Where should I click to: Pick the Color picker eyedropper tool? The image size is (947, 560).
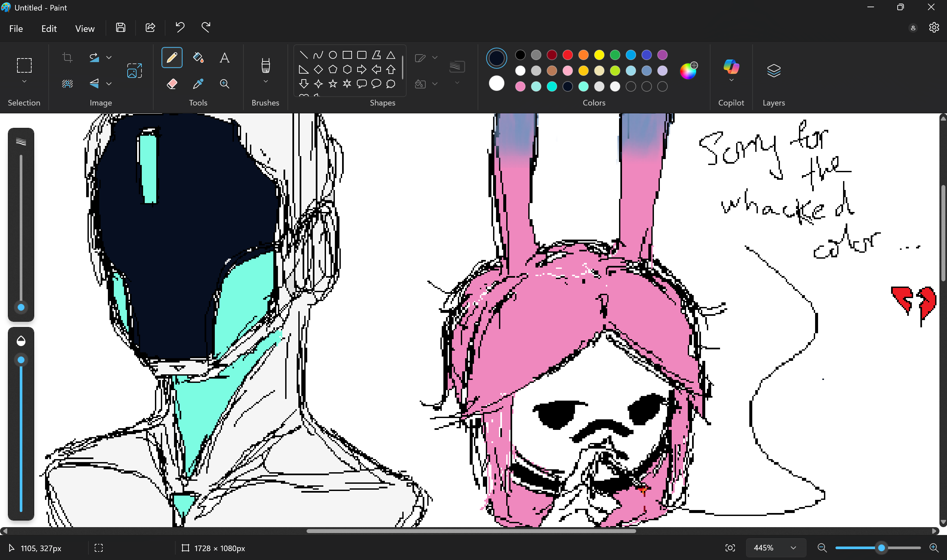point(198,83)
